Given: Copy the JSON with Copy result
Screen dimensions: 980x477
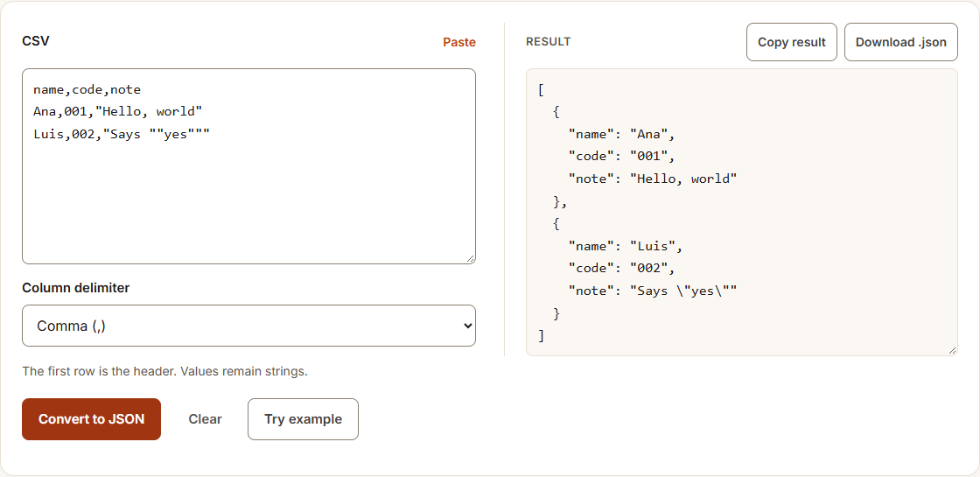Looking at the screenshot, I should click(x=791, y=42).
